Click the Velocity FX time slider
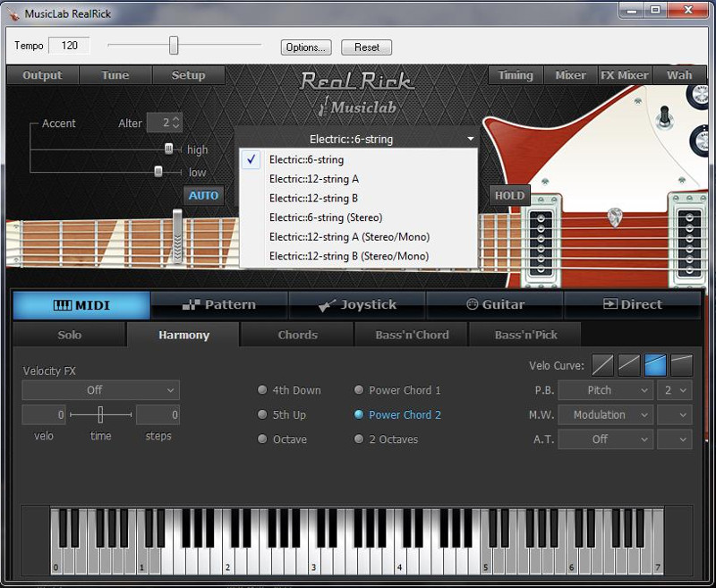Image resolution: width=716 pixels, height=588 pixels. point(100,414)
